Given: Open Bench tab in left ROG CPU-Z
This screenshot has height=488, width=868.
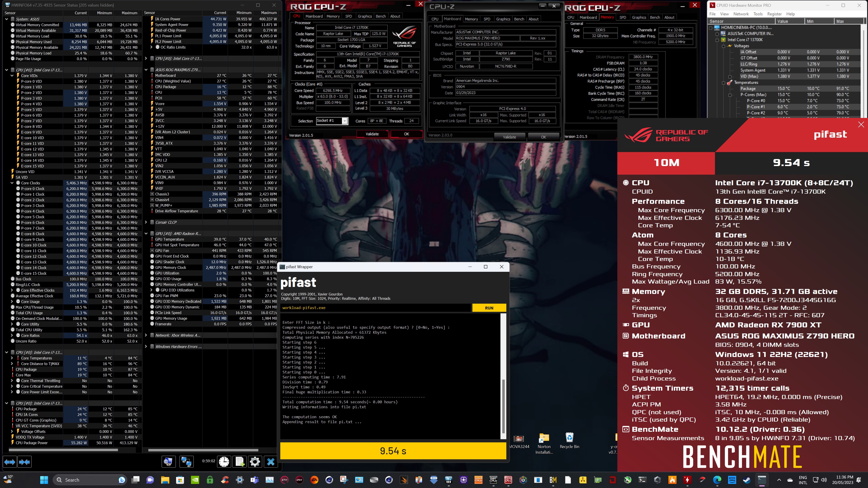Looking at the screenshot, I should click(x=380, y=16).
